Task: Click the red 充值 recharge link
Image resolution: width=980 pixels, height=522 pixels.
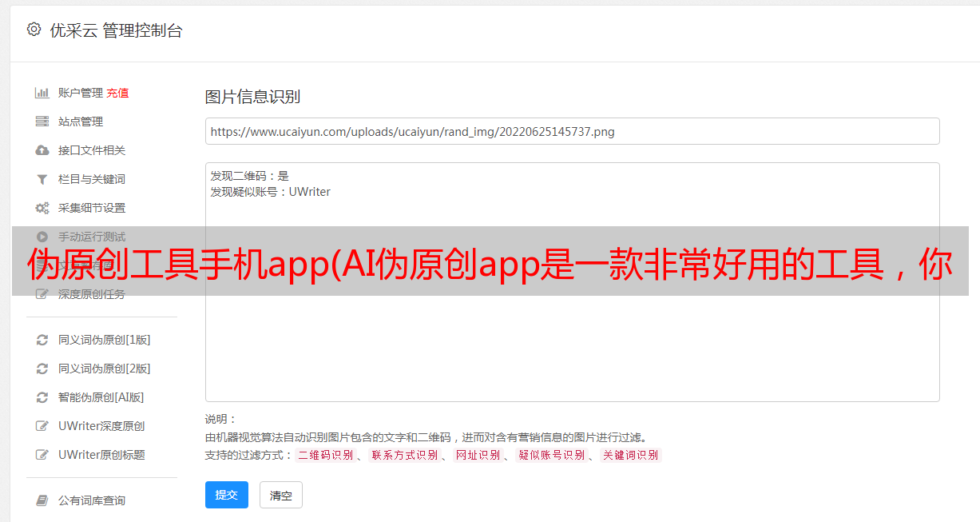Action: click(x=117, y=93)
